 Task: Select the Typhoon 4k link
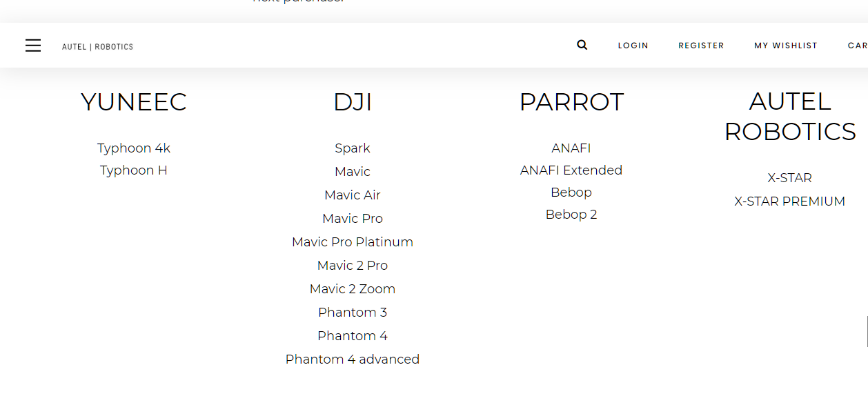tap(134, 148)
